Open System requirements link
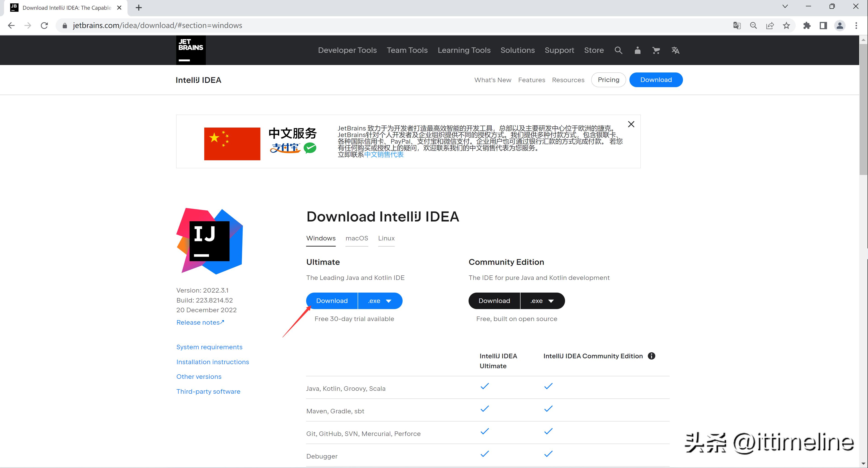 (209, 347)
